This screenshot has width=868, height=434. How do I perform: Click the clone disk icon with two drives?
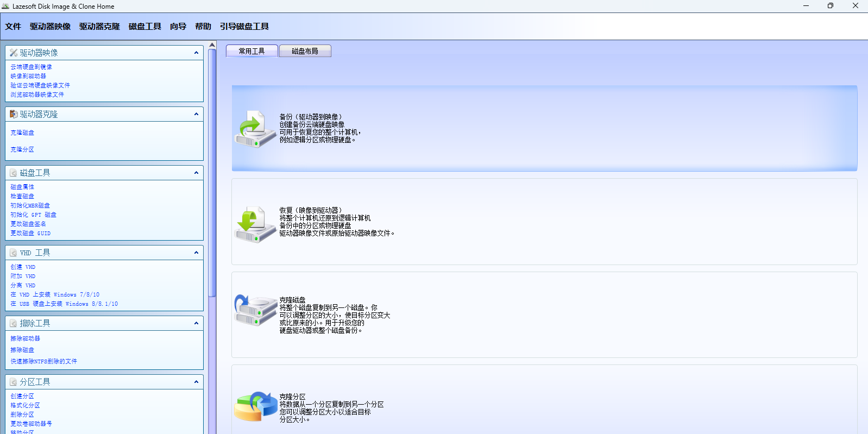(255, 310)
